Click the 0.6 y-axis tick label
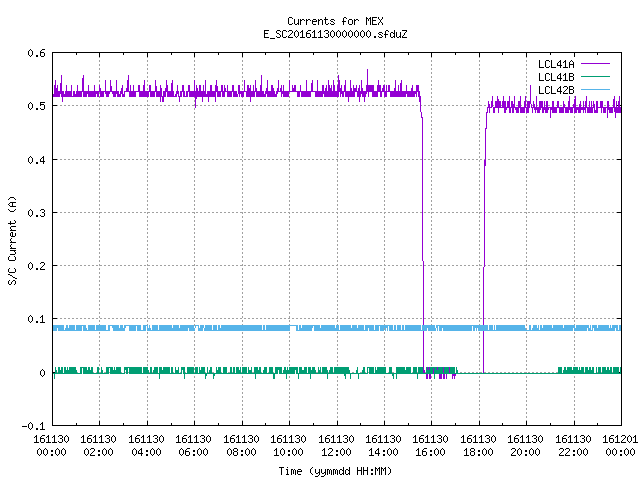Screen dimensions: 640x480 pos(36,53)
